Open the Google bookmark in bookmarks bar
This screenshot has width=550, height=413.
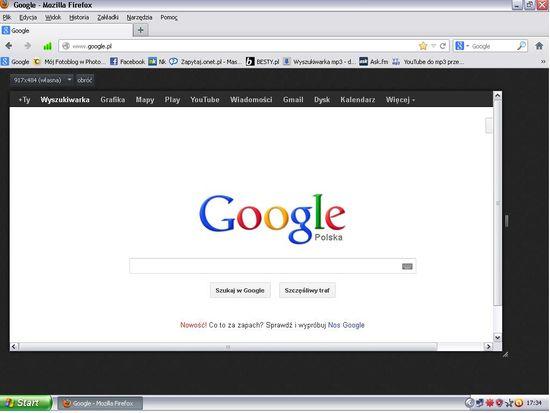point(15,62)
